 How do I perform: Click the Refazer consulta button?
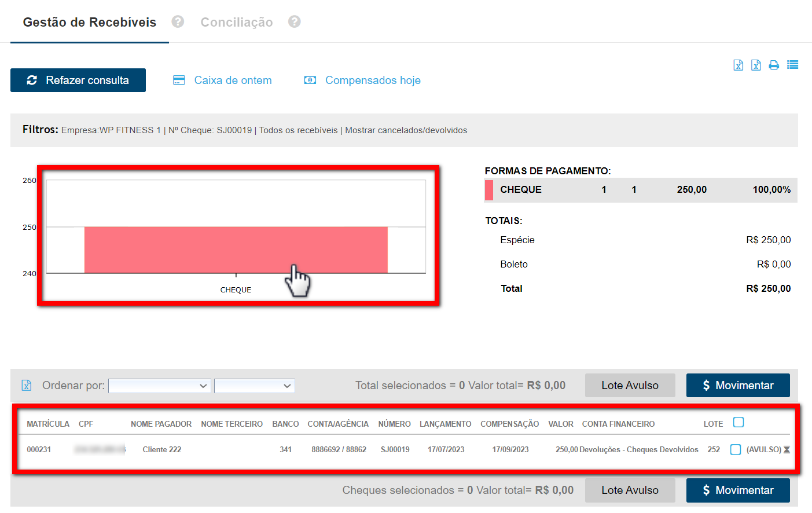click(x=78, y=80)
